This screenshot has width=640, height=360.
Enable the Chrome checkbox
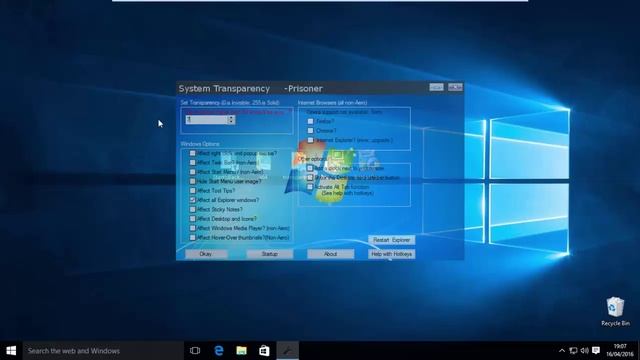(x=310, y=131)
